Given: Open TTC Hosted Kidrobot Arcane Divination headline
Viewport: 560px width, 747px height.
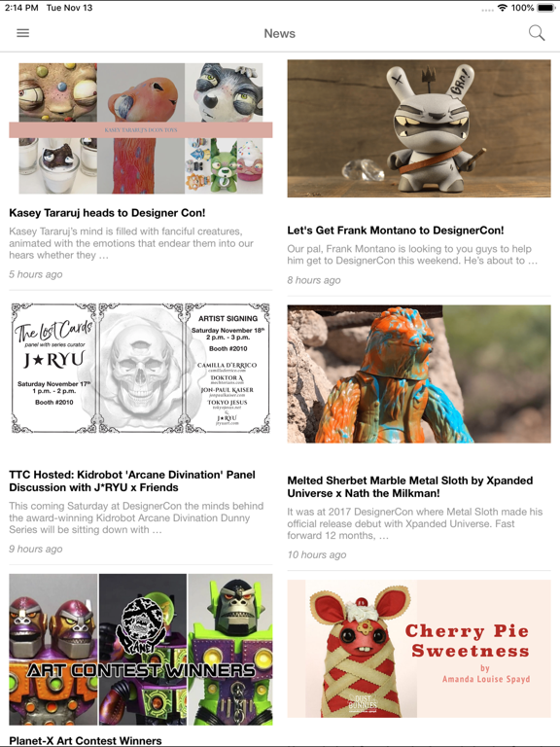Looking at the screenshot, I should pyautogui.click(x=132, y=481).
